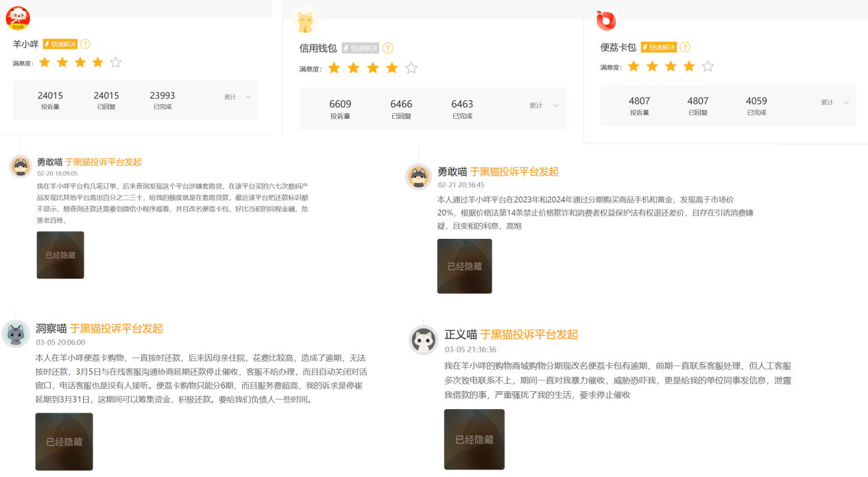The image size is (868, 477).
Task: Click the question mark icon beside 羊小咩
Action: [x=85, y=44]
